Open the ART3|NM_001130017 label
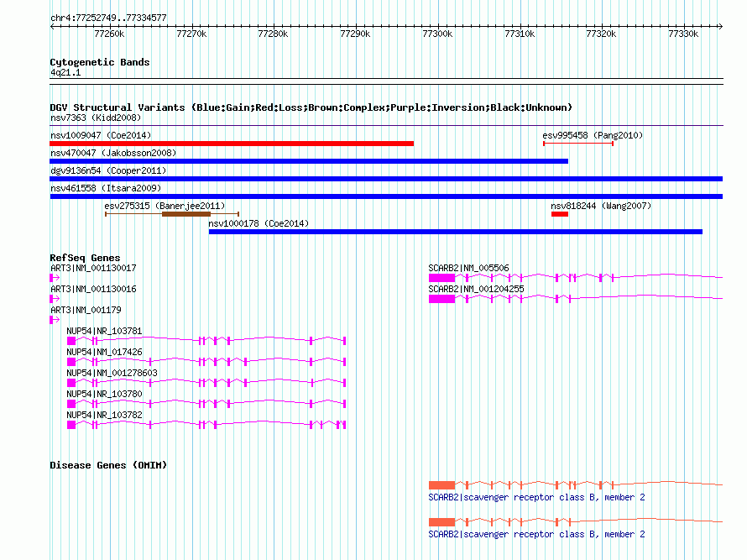Viewport: 747px width, 560px height. tap(93, 268)
